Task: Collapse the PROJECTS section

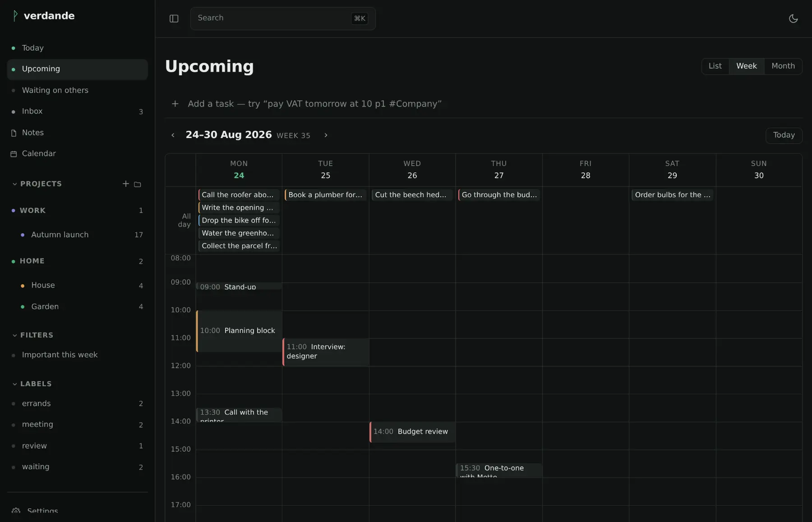Action: click(37, 184)
